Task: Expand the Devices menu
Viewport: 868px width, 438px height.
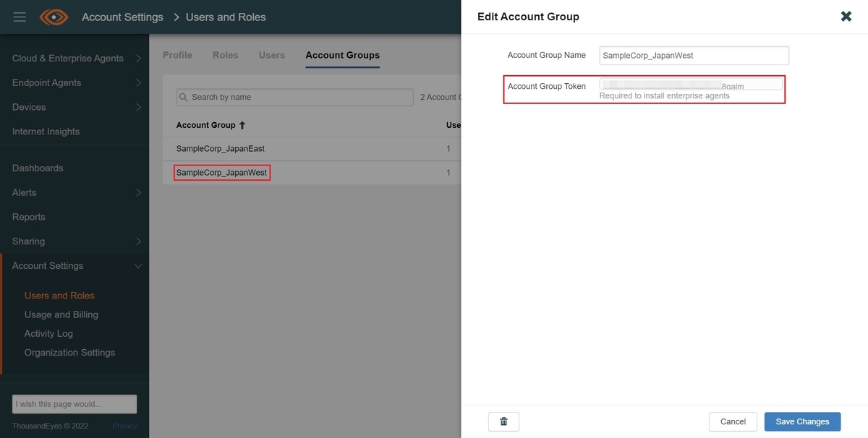Action: point(138,107)
